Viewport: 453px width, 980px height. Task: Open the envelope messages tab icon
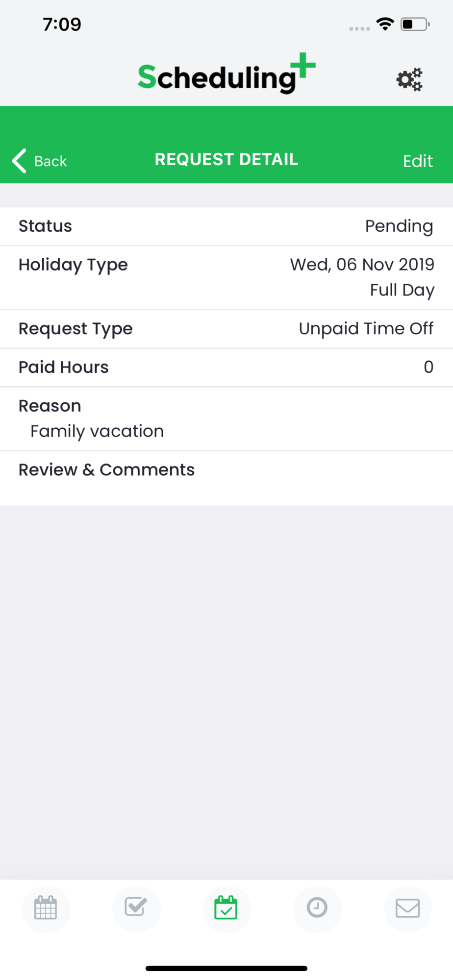pyautogui.click(x=407, y=908)
